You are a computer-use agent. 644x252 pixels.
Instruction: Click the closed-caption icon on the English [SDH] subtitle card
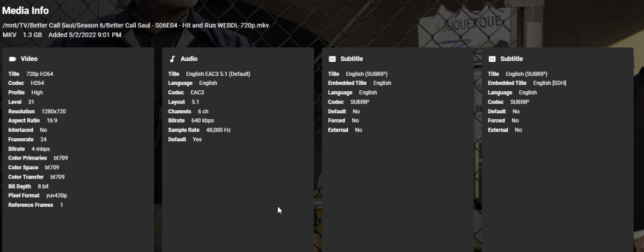492,59
